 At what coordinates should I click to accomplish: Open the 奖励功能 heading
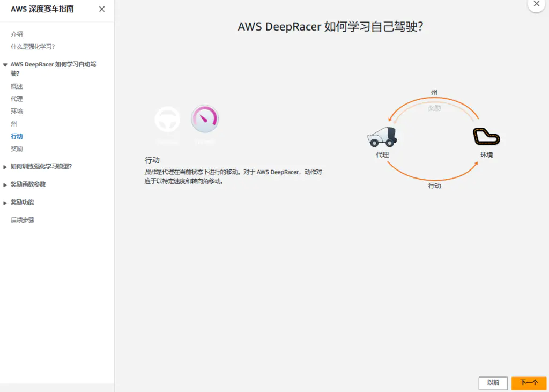tap(22, 202)
